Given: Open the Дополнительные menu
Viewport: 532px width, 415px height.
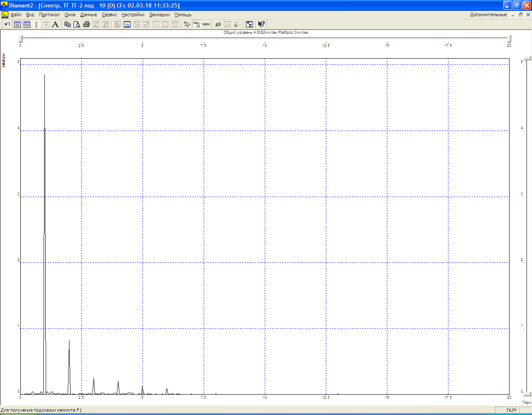Looking at the screenshot, I should click(x=488, y=15).
